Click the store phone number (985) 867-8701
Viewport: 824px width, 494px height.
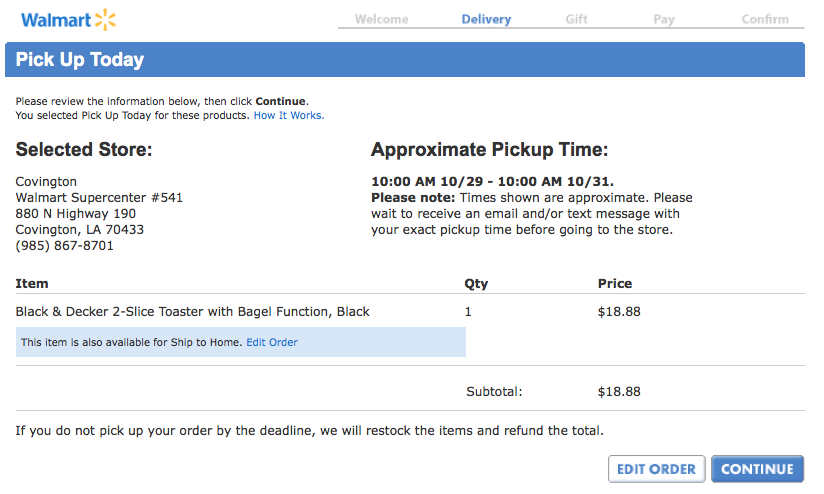click(x=65, y=245)
